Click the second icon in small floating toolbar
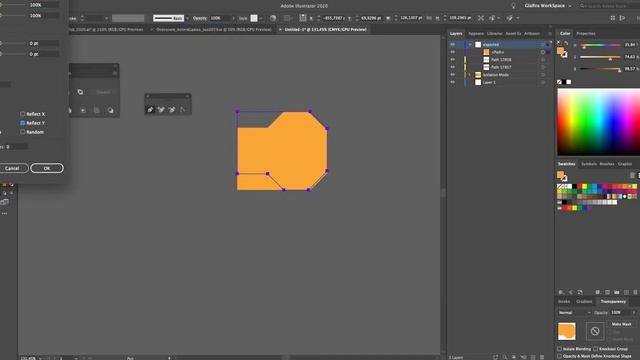The height and width of the screenshot is (360, 640). (x=161, y=109)
